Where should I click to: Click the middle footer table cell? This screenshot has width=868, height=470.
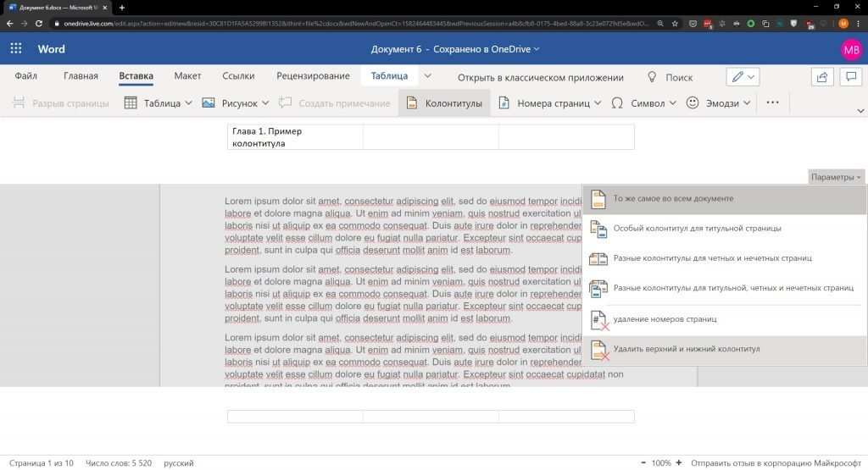pyautogui.click(x=431, y=417)
